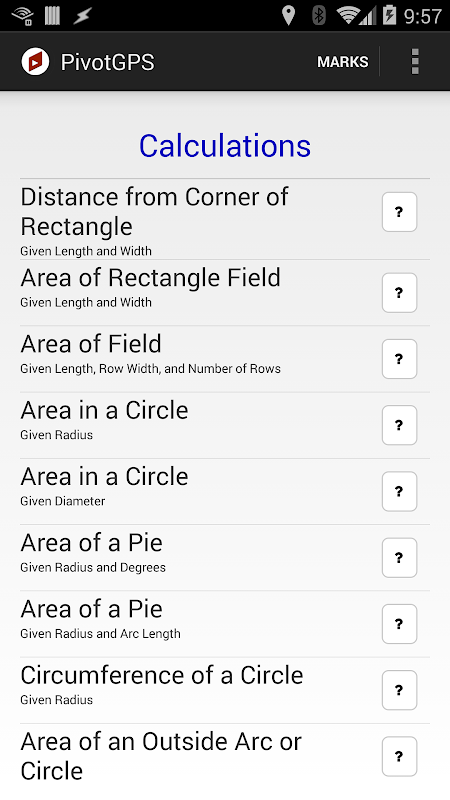Screen dimensions: 450x800
Task: Tap help for Area of an Outside Arc
Action: (399, 756)
